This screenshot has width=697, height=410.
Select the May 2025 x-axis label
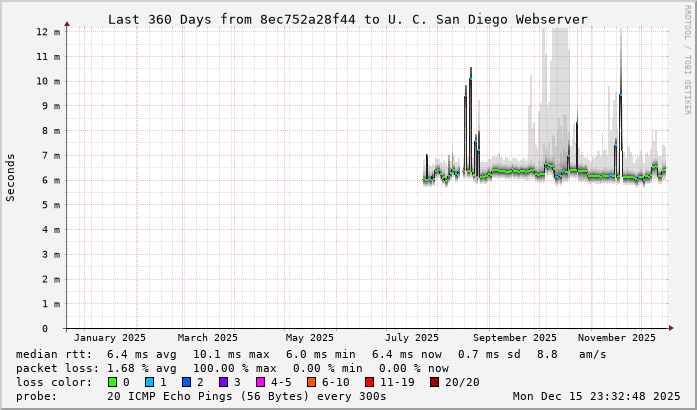tap(309, 338)
